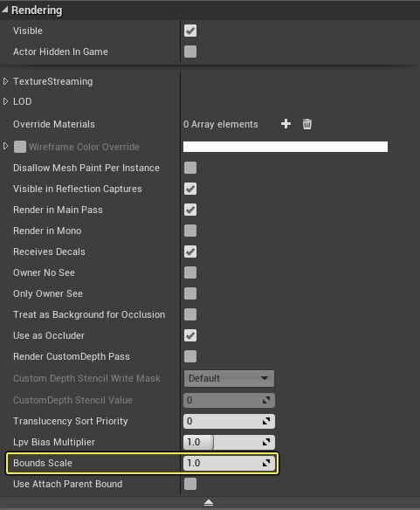Collapse advanced properties arrow at panel bottom
Screen dimensions: 420x510
(209, 503)
